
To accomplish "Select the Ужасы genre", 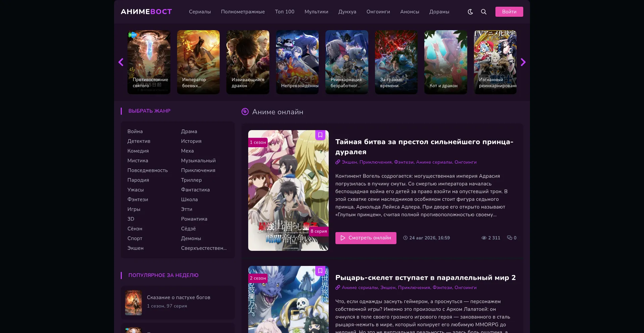I will tap(136, 190).
